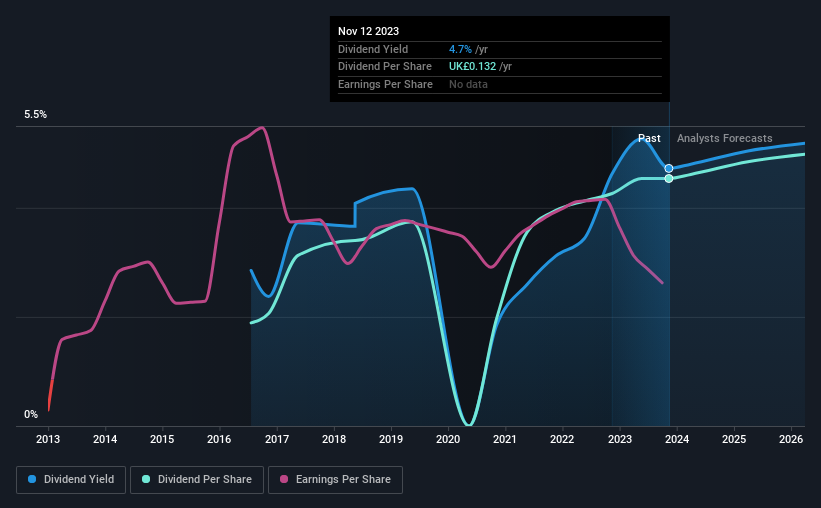Toggle the Dividend Per Share legend button
821x508 pixels.
197,480
